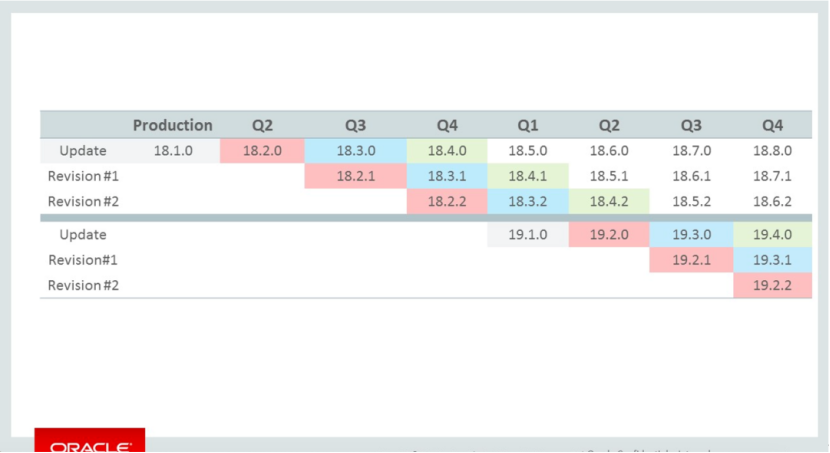Viewport: 830px width, 453px height.
Task: Click the green 18.4.0 cell
Action: [447, 151]
